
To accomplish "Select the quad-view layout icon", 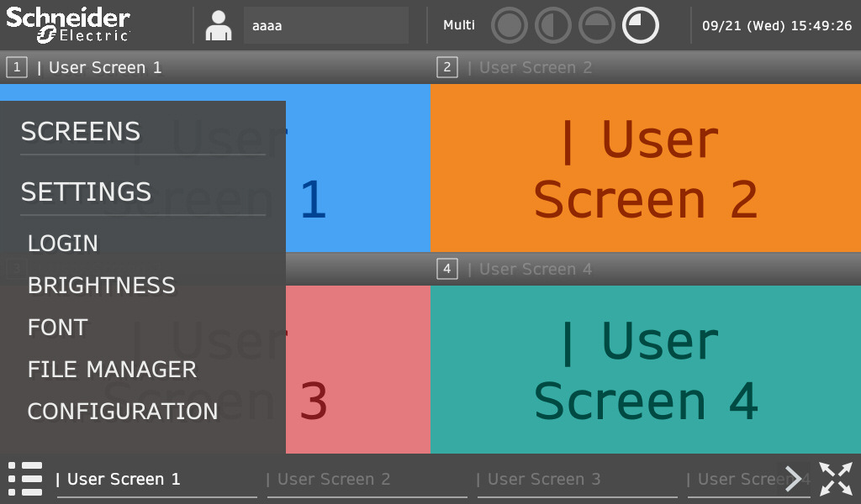I will [x=641, y=26].
